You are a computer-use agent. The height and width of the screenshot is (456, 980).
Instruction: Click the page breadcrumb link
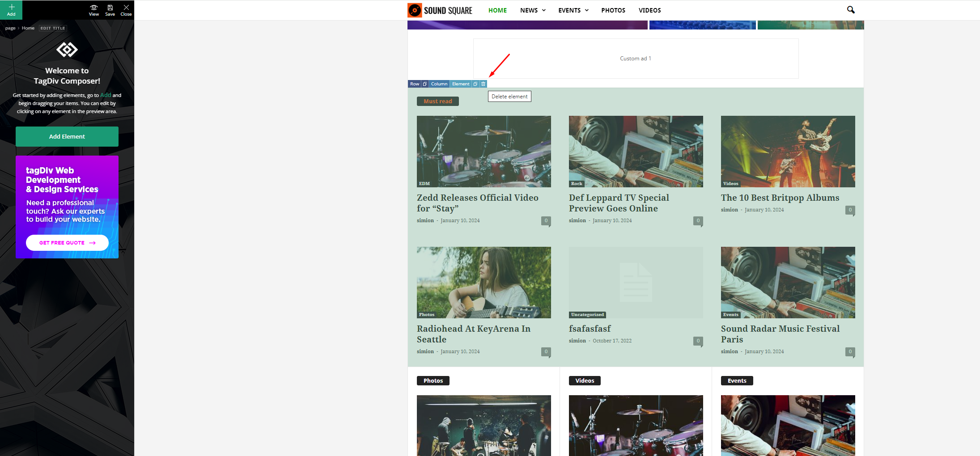10,28
